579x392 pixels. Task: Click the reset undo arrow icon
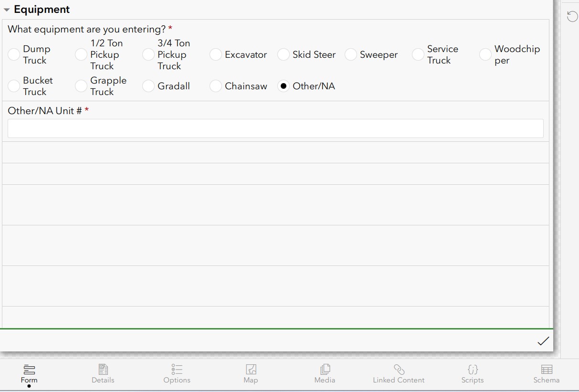tap(572, 17)
